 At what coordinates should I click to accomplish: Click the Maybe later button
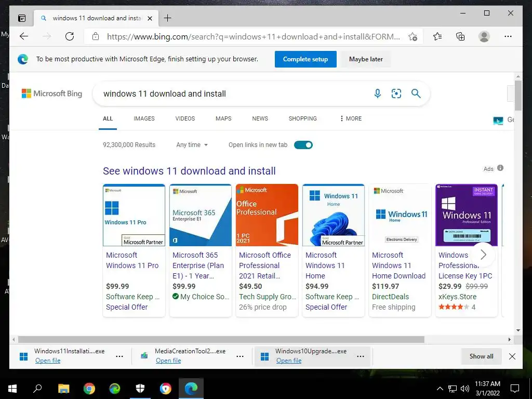366,59
